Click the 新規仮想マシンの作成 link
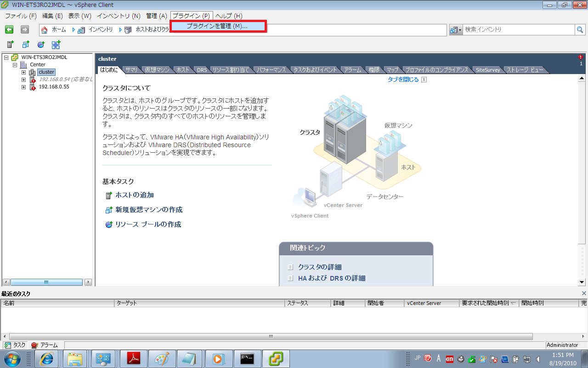588x368 pixels. point(149,210)
